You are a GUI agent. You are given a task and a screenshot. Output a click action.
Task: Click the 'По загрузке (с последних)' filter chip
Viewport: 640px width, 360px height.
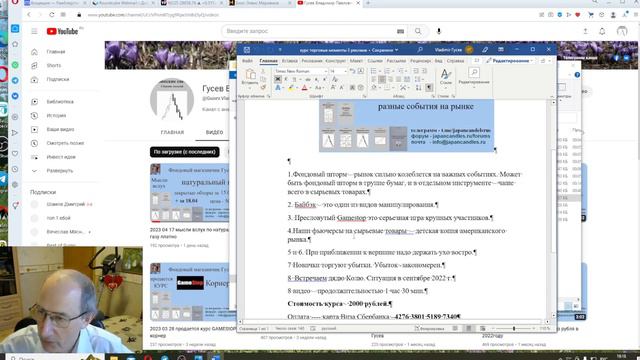(184, 152)
